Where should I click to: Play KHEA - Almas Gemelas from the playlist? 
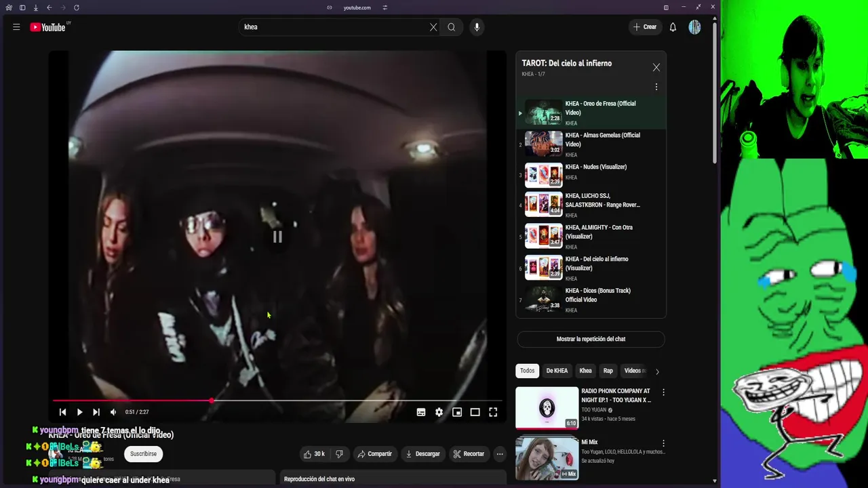tap(591, 144)
